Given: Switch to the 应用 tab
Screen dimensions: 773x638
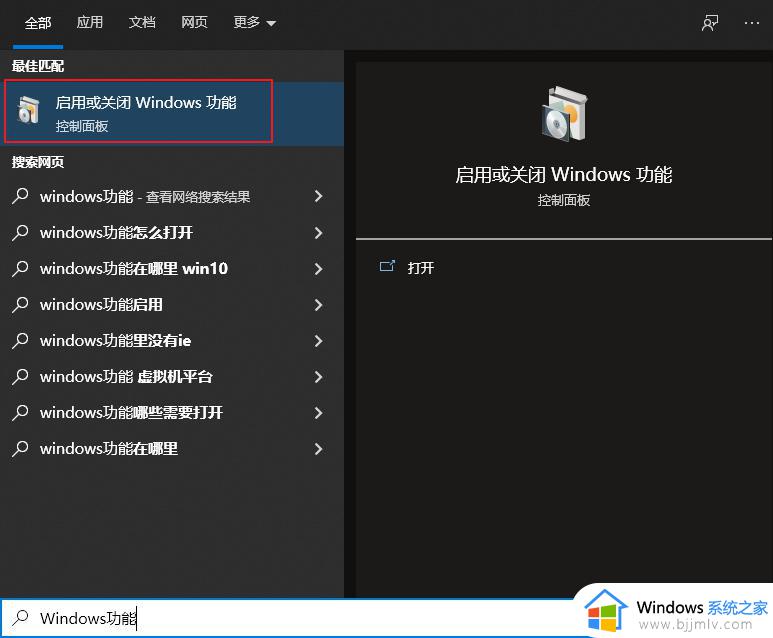Looking at the screenshot, I should (x=90, y=22).
